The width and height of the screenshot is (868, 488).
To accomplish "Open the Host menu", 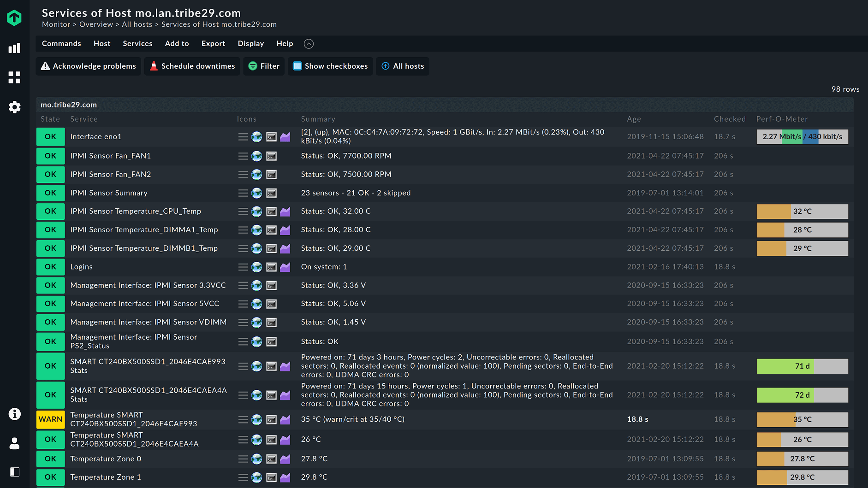I will (x=102, y=43).
